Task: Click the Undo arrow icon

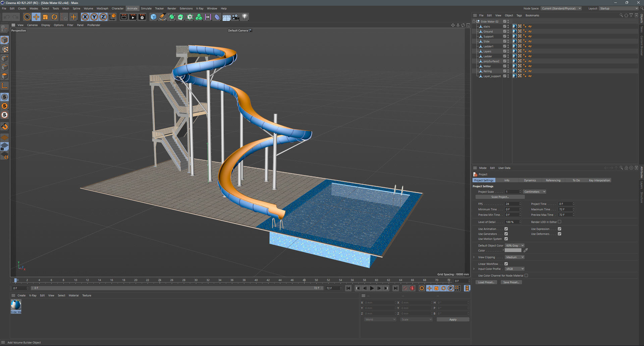Action: point(7,17)
